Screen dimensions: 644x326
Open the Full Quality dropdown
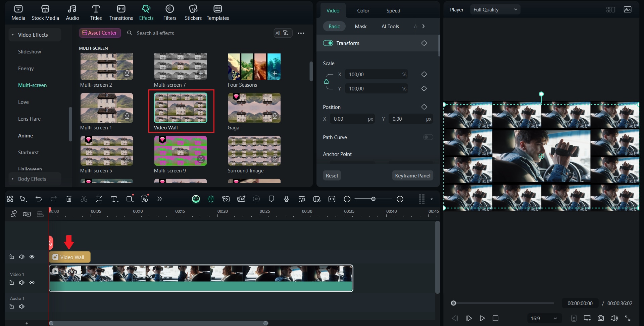coord(495,10)
